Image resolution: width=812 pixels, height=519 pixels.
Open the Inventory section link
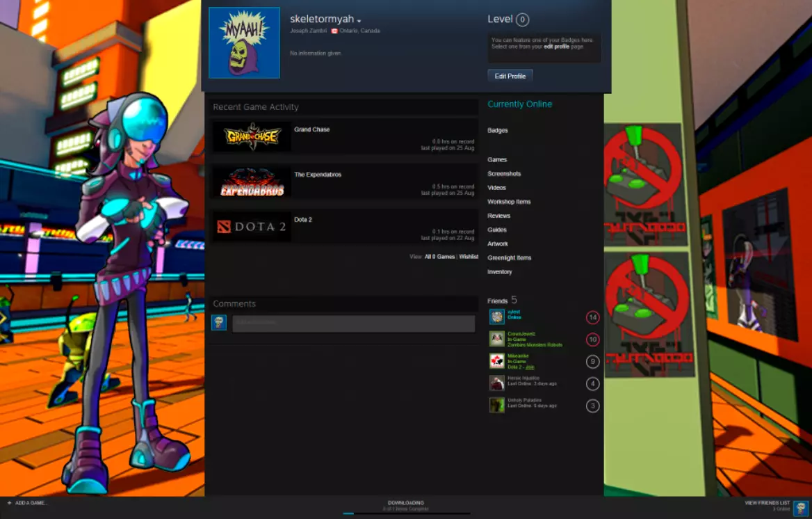pos(500,272)
